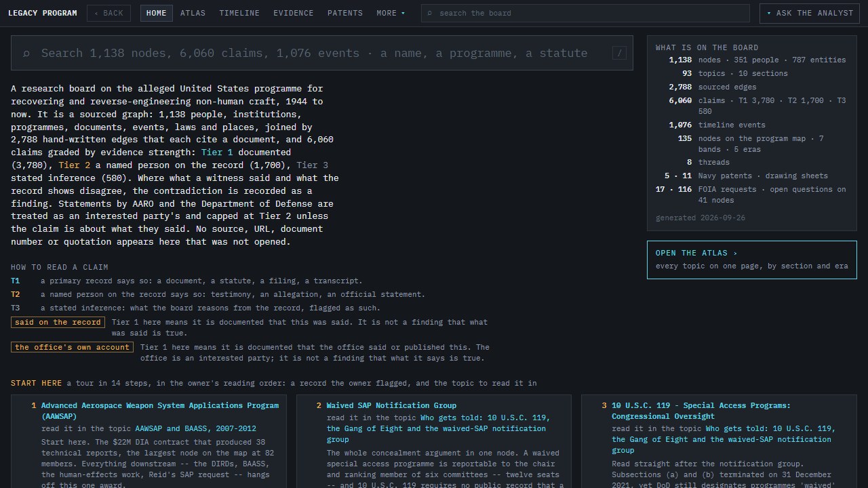Screen dimensions: 868x488
Task: Click the '6,060 claims' stats row
Action: [x=752, y=106]
